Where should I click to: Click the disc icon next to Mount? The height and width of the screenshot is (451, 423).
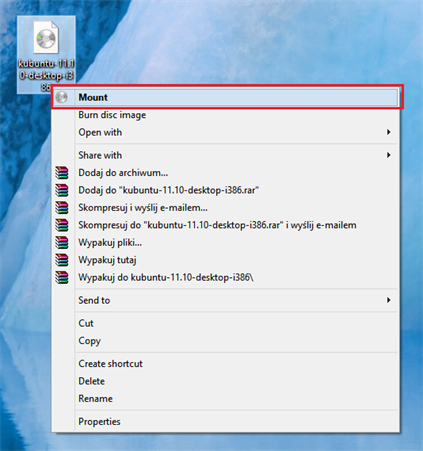click(62, 97)
